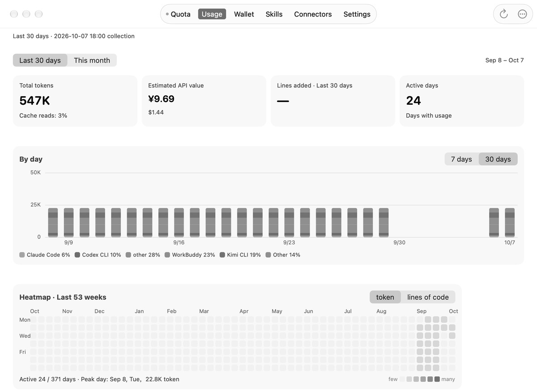
Task: Select the Usage tab
Action: click(x=212, y=14)
